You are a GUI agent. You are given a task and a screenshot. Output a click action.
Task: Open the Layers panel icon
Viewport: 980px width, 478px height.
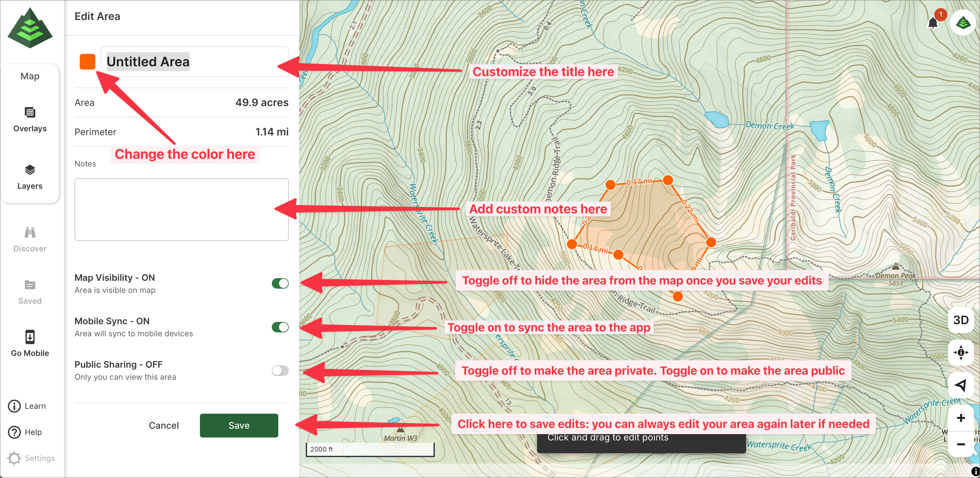[30, 170]
